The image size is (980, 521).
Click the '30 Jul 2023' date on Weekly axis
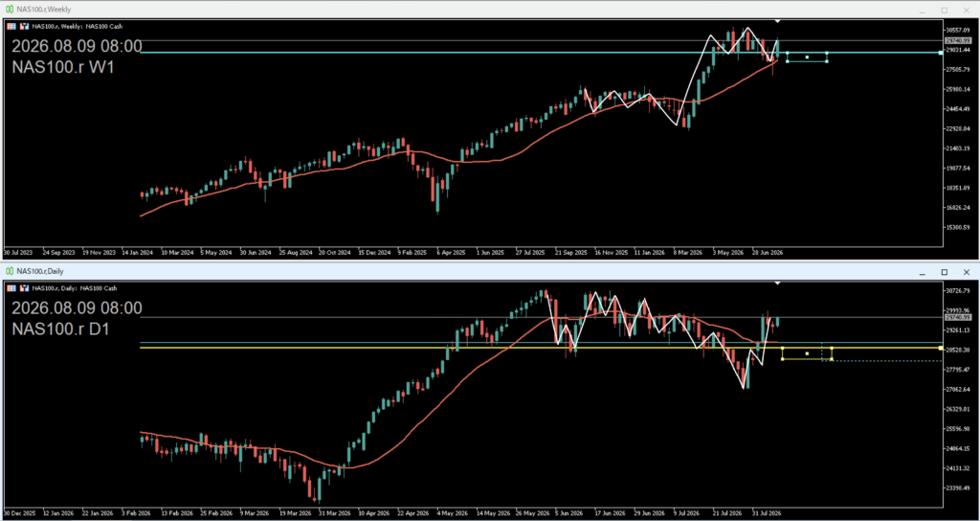(19, 253)
